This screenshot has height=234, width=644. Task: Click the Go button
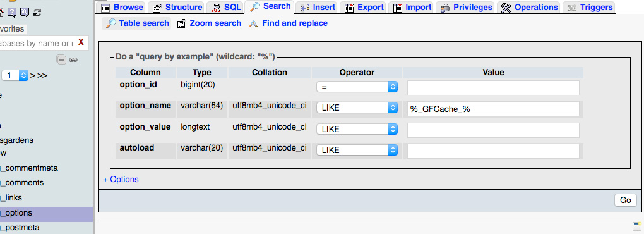[x=626, y=200]
